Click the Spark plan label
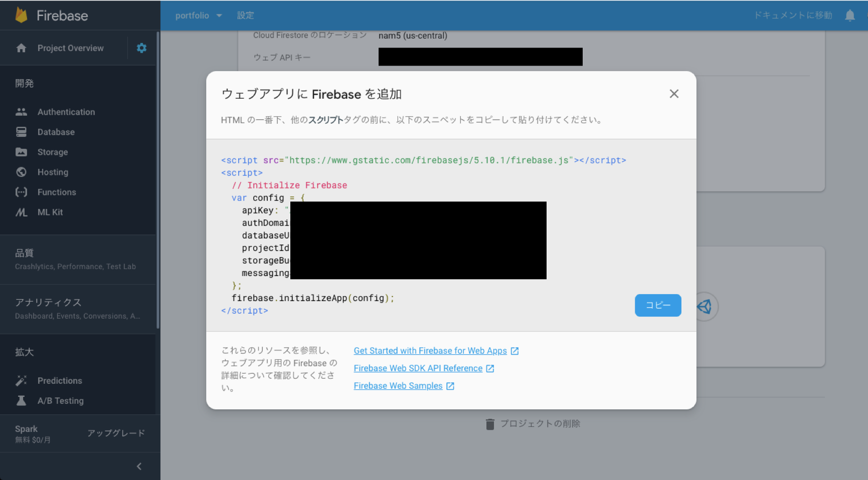The image size is (868, 480). [26, 429]
